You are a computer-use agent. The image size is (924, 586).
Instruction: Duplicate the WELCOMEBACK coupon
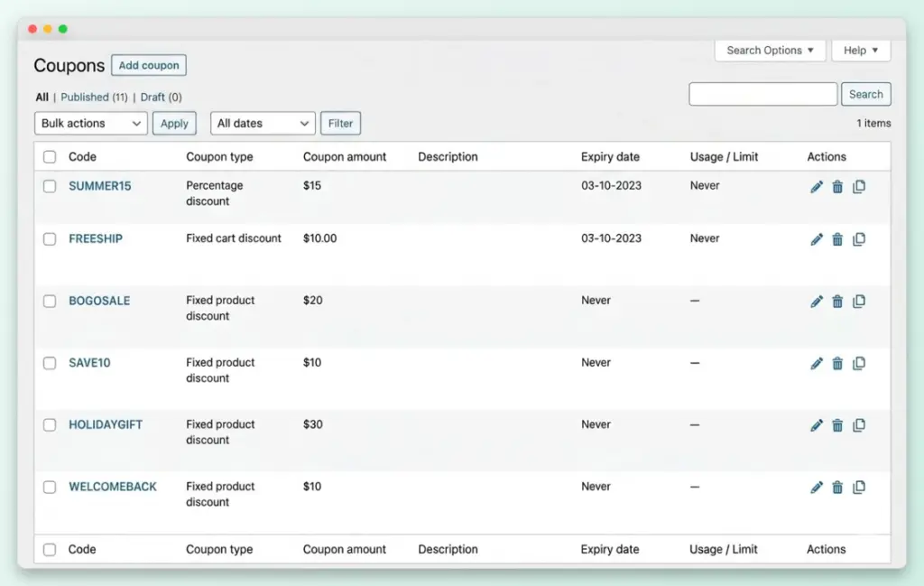click(859, 487)
